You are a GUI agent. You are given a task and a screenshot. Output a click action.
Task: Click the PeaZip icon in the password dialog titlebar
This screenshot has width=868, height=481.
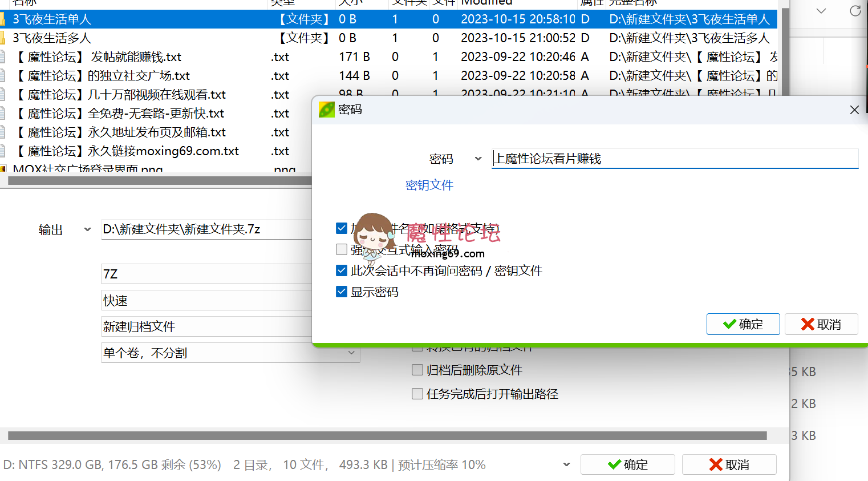point(326,109)
